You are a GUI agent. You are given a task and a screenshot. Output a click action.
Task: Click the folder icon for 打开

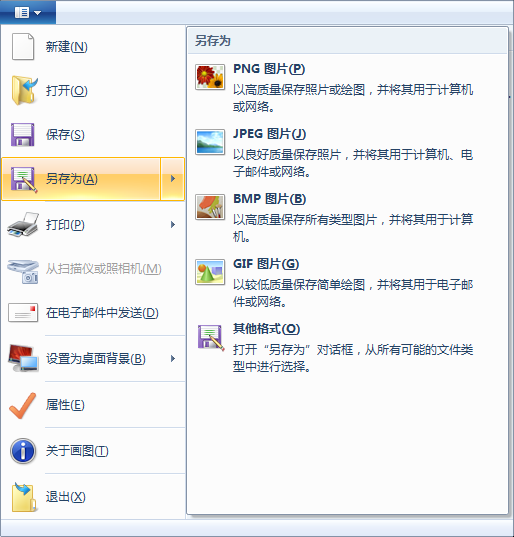[x=24, y=90]
